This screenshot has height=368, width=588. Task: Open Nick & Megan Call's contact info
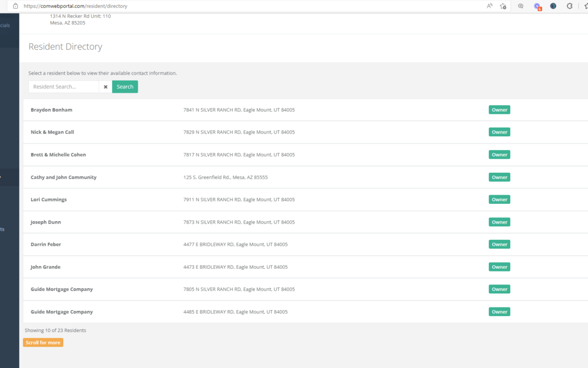click(x=52, y=132)
